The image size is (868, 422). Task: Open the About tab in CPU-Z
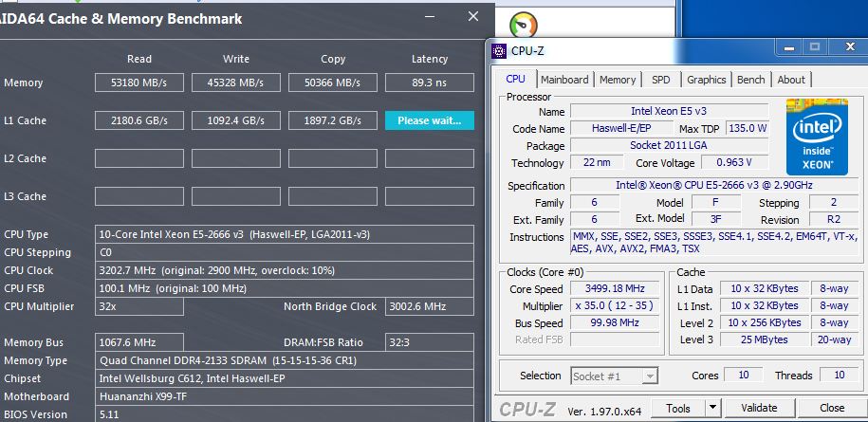(791, 80)
